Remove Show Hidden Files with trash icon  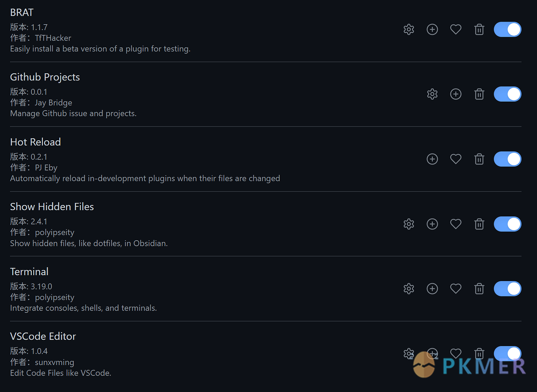pyautogui.click(x=479, y=224)
